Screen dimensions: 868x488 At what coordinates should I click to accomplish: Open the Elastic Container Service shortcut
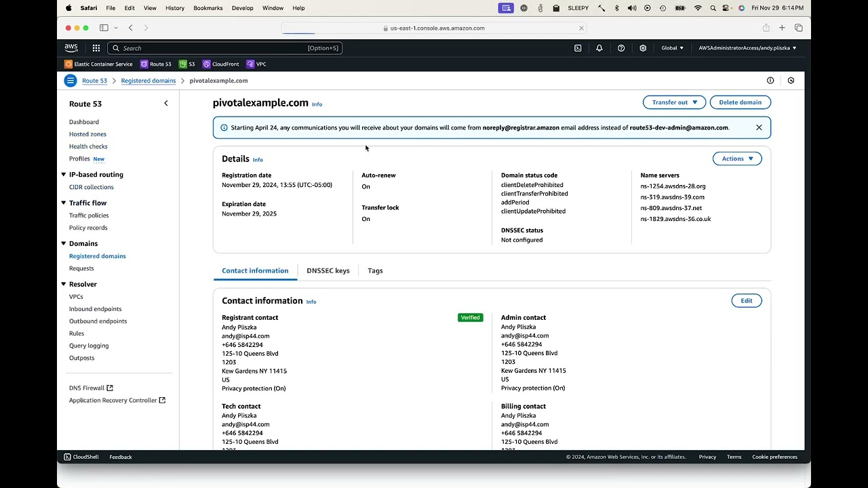[x=98, y=64]
